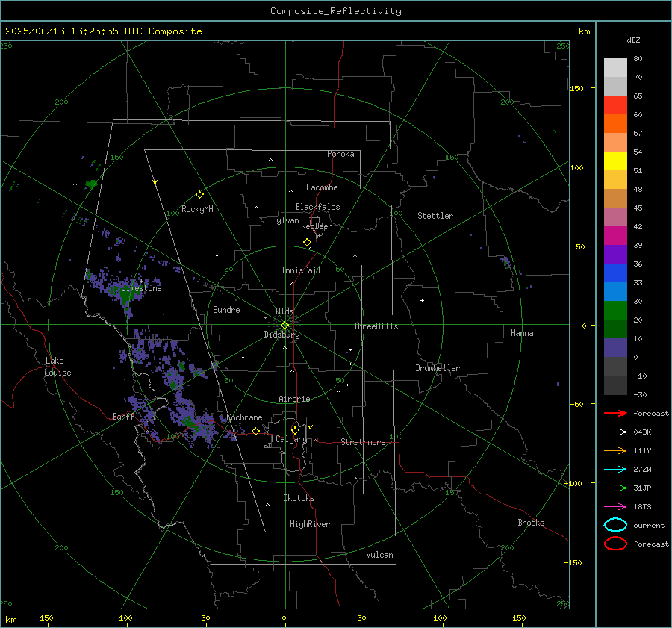Select the blue 36 dBZ color swatch

(615, 273)
